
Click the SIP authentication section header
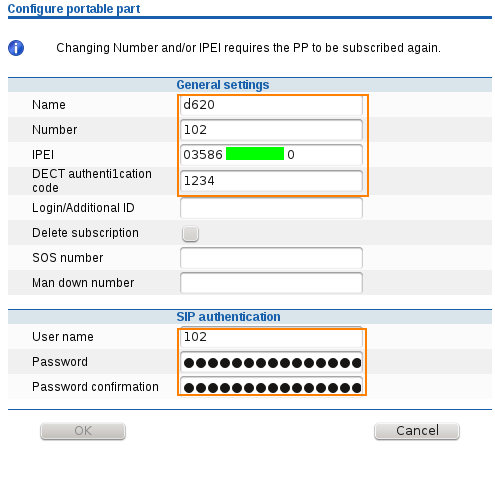[x=228, y=317]
